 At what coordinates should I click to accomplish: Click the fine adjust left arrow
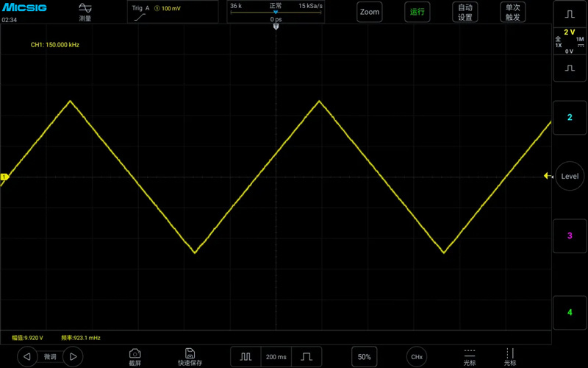point(27,357)
